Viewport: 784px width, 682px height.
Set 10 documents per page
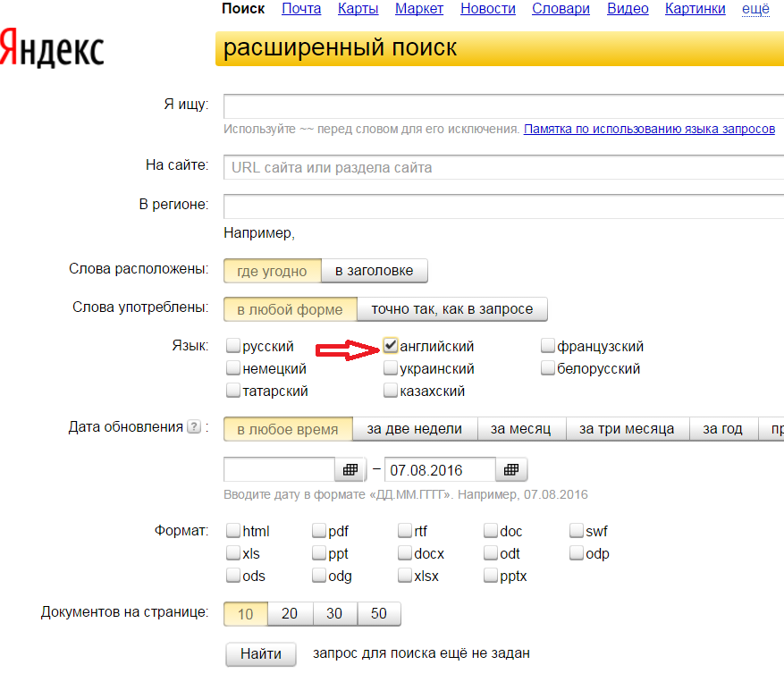click(x=246, y=613)
